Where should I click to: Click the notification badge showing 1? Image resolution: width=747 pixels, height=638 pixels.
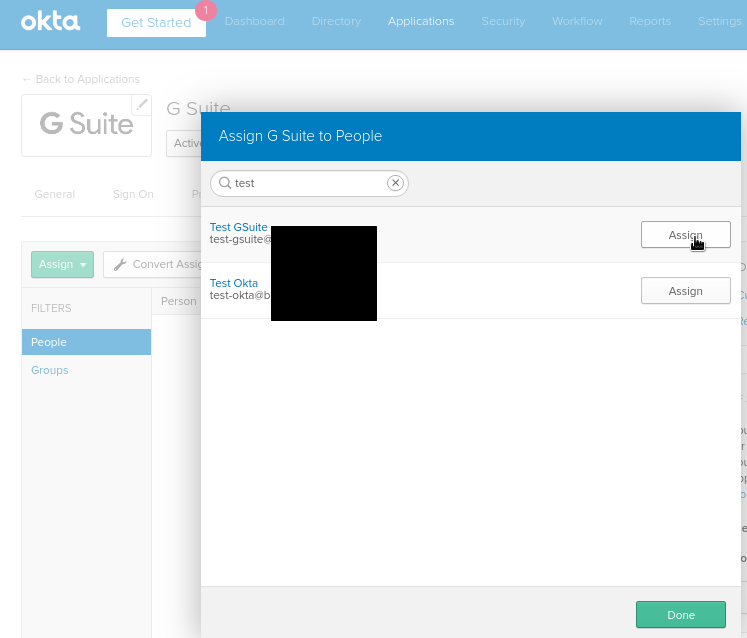(x=206, y=10)
